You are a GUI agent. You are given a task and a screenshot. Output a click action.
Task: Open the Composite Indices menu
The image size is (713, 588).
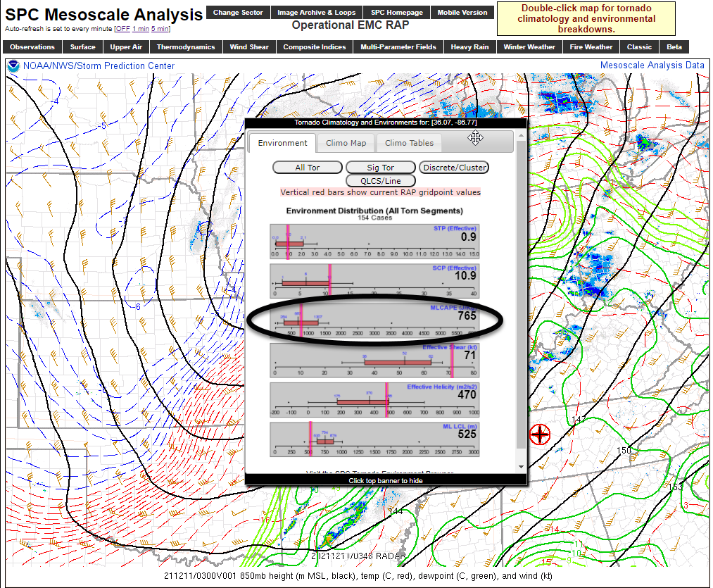point(314,47)
